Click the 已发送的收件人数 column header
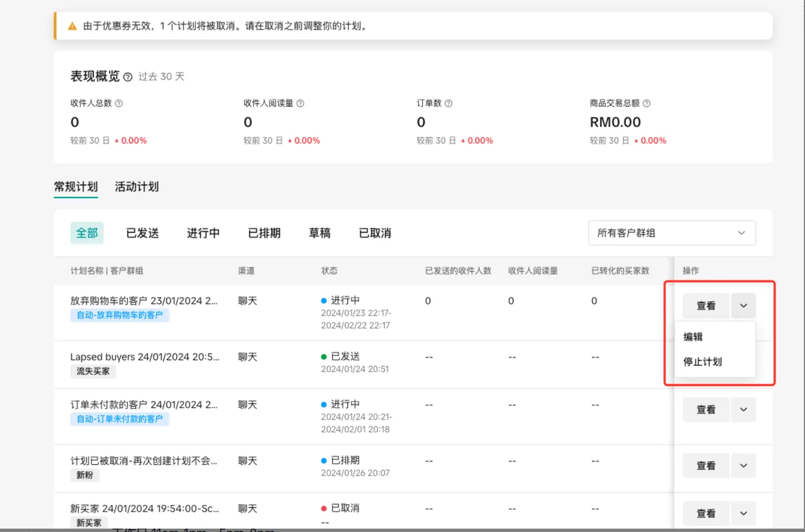The width and height of the screenshot is (805, 532). point(458,271)
